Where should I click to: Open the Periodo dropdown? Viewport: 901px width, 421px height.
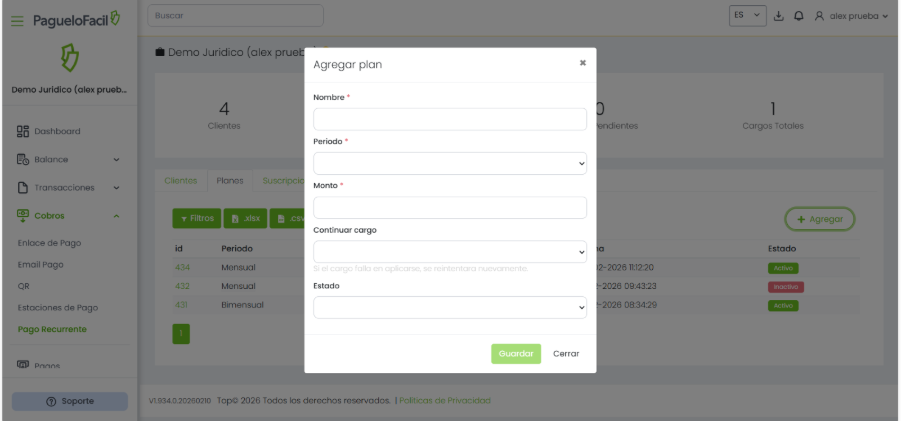(x=449, y=163)
